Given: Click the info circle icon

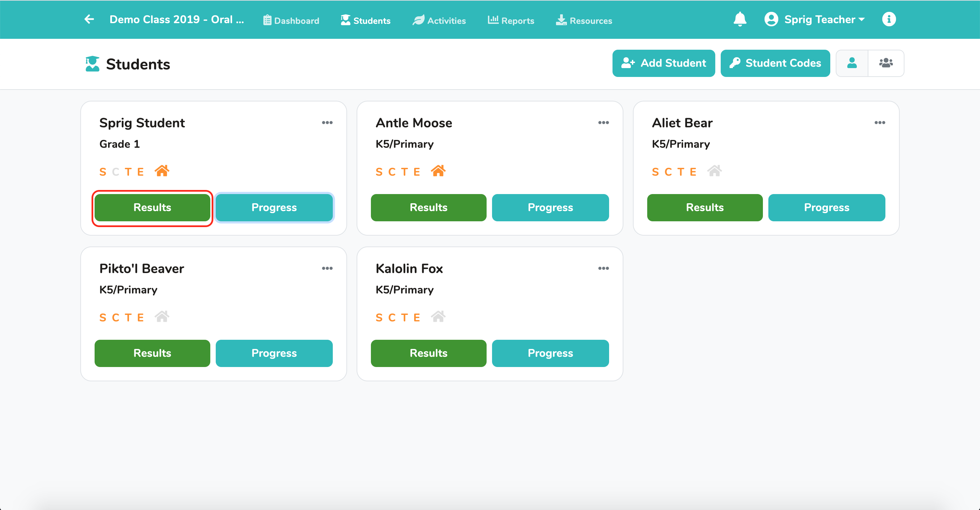Looking at the screenshot, I should tap(889, 19).
